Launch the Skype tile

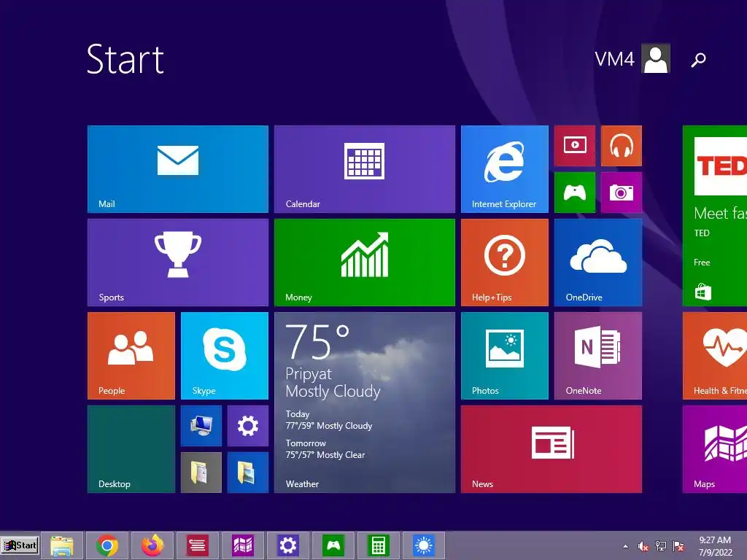click(x=225, y=356)
